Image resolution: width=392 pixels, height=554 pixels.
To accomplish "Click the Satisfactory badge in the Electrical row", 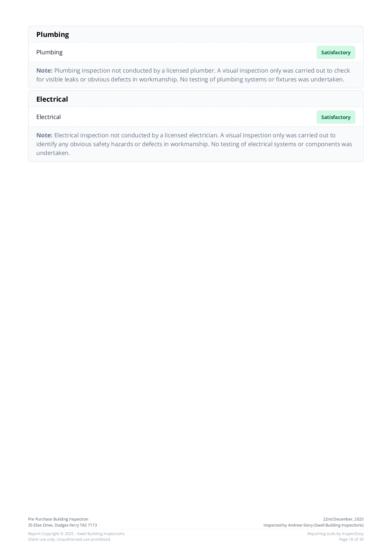I will coord(336,117).
